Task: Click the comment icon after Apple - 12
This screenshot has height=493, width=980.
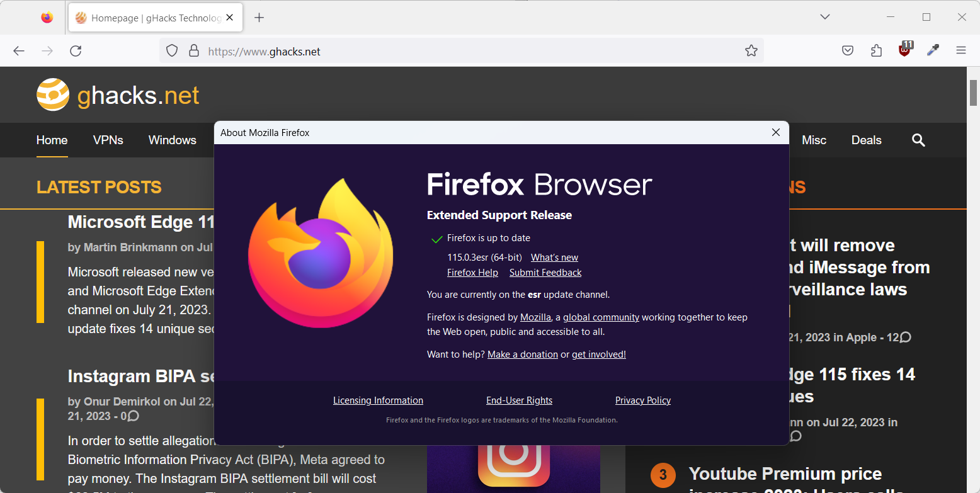Action: click(x=905, y=337)
